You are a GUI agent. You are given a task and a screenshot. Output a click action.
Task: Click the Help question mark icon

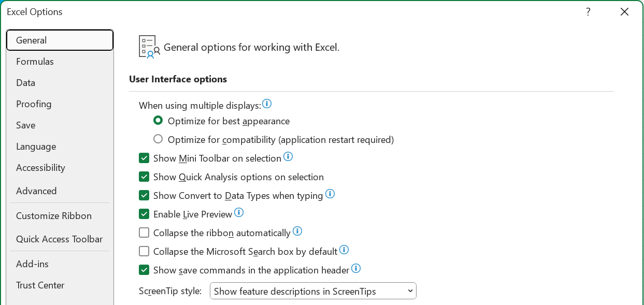[588, 12]
